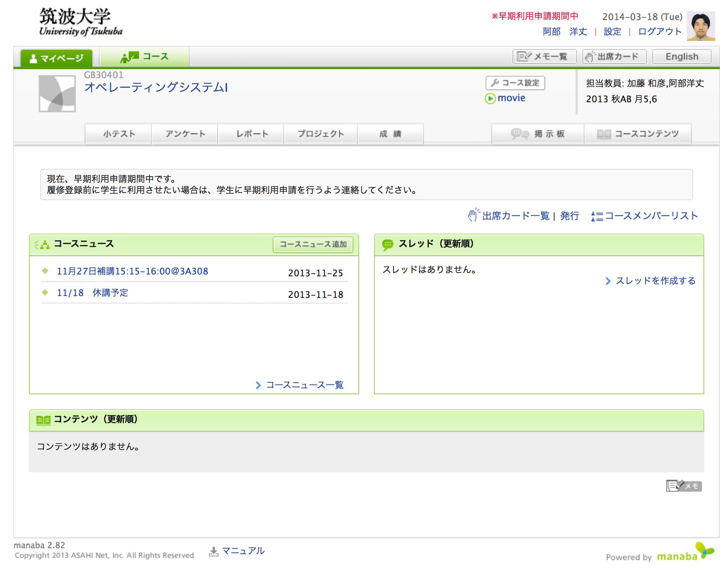Switch language to English
This screenshot has height=572, width=728.
click(682, 57)
